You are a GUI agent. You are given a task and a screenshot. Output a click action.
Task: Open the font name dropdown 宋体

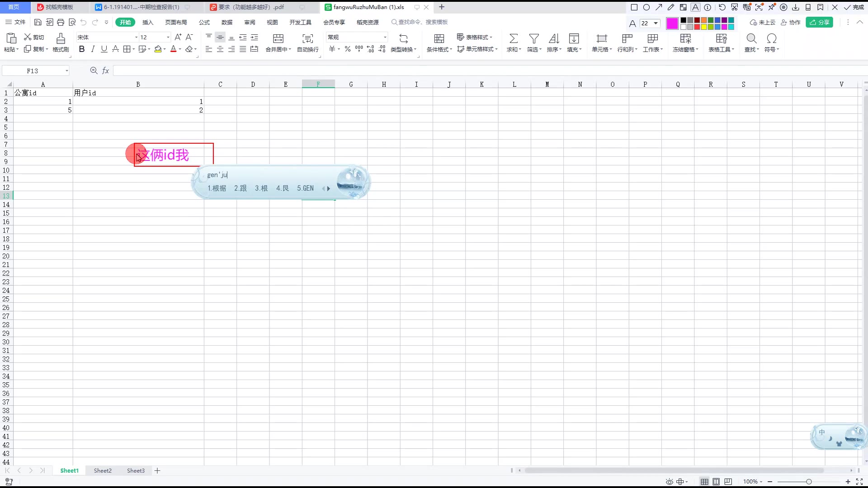[136, 37]
